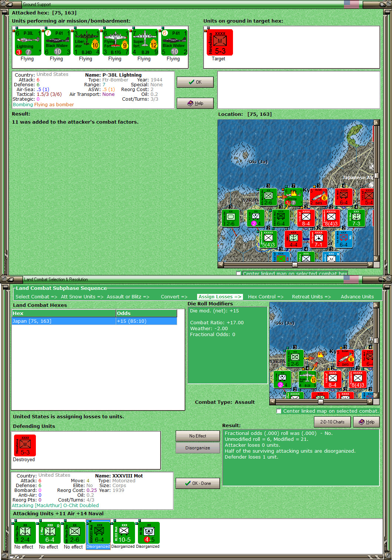Image resolution: width=392 pixels, height=560 pixels.
Task: Click 2-6 infantry counter on lower map
Action: 295,358
